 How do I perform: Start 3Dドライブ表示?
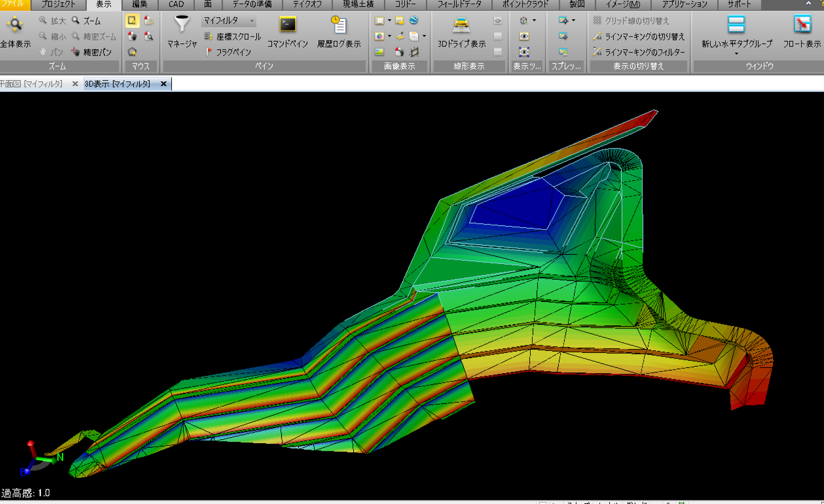coord(462,31)
